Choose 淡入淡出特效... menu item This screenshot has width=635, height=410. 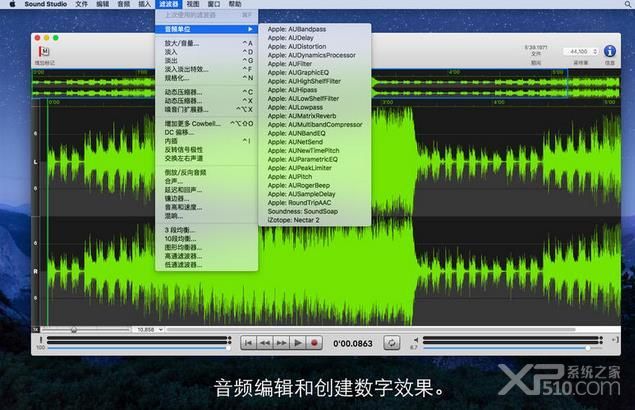(207, 69)
